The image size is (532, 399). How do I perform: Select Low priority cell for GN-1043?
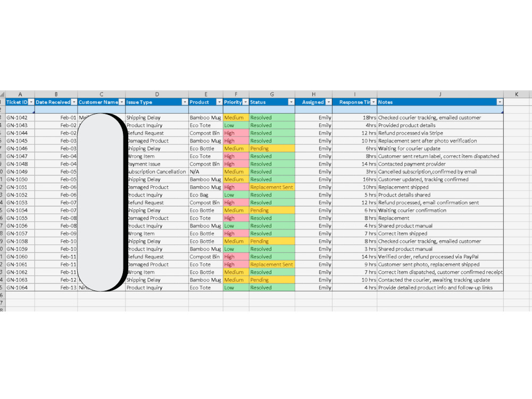(x=236, y=126)
